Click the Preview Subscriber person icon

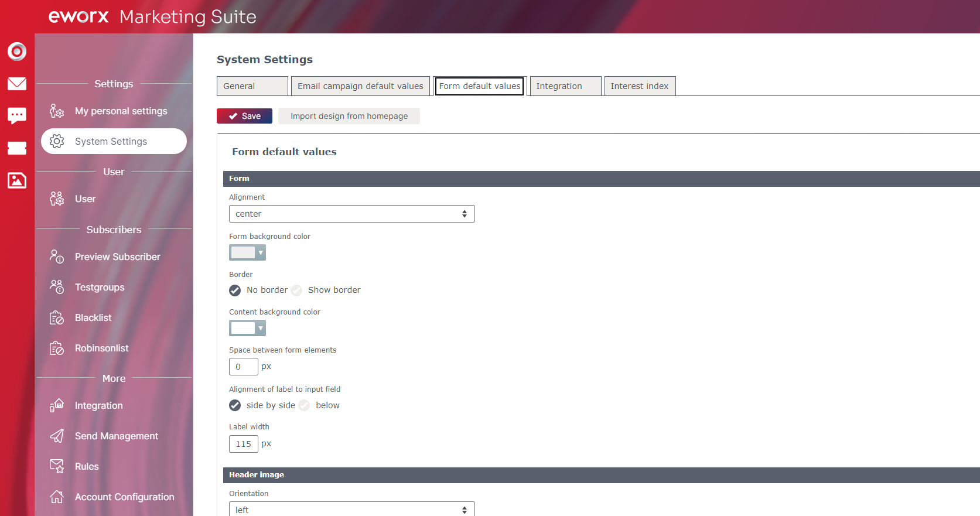point(57,257)
